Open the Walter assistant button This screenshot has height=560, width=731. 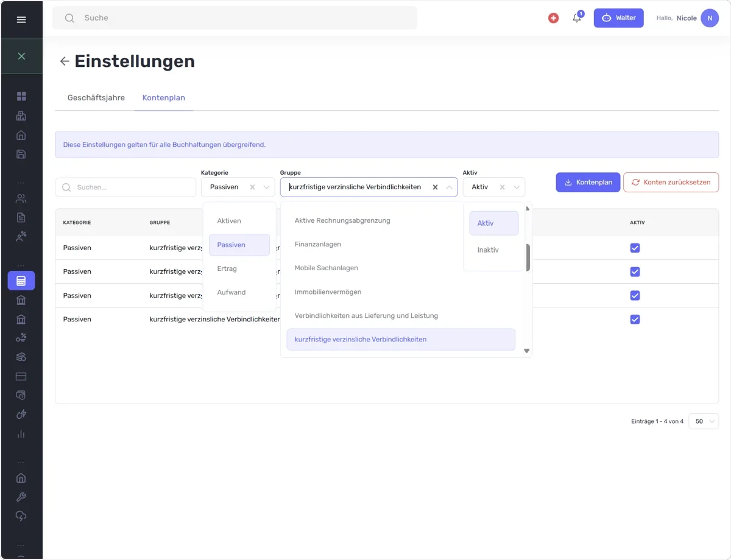point(618,18)
